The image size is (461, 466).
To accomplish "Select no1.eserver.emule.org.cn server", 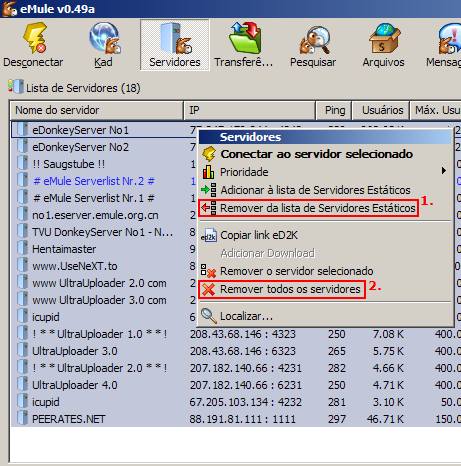I will pyautogui.click(x=104, y=215).
